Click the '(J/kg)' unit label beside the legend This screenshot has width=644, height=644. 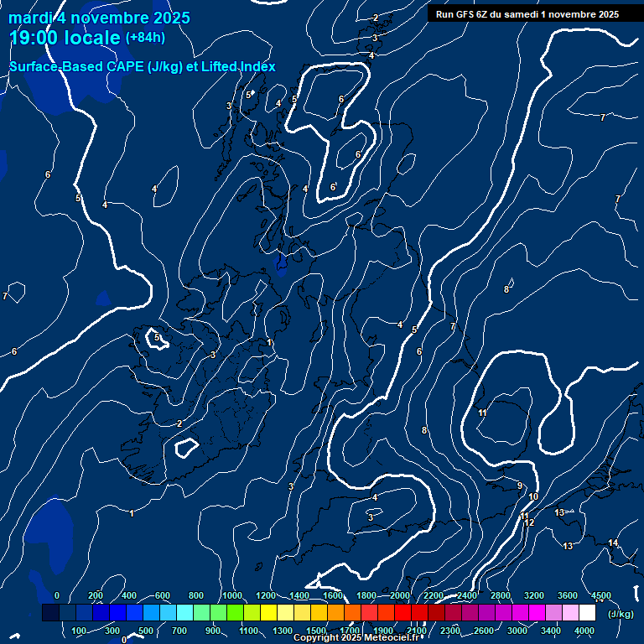pos(621,614)
